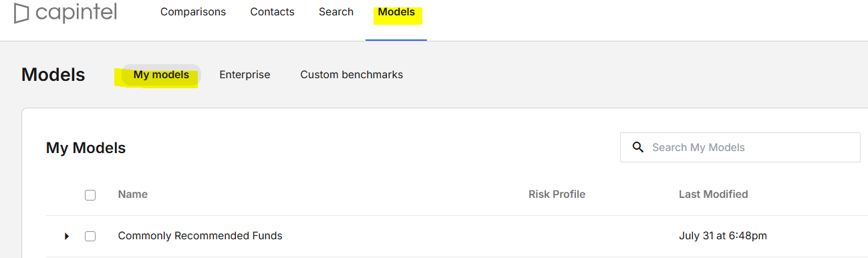The width and height of the screenshot is (868, 258).
Task: Switch to the Enterprise tab
Action: coord(245,75)
